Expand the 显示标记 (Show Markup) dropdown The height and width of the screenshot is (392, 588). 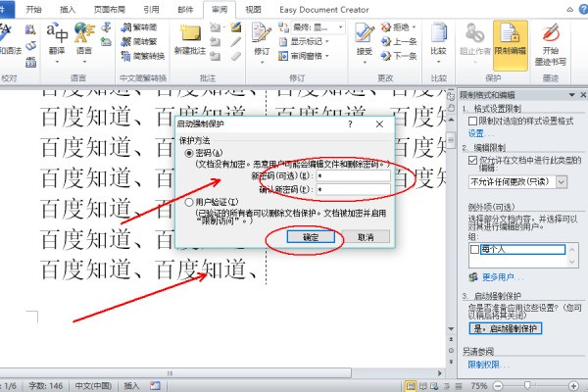tap(318, 42)
